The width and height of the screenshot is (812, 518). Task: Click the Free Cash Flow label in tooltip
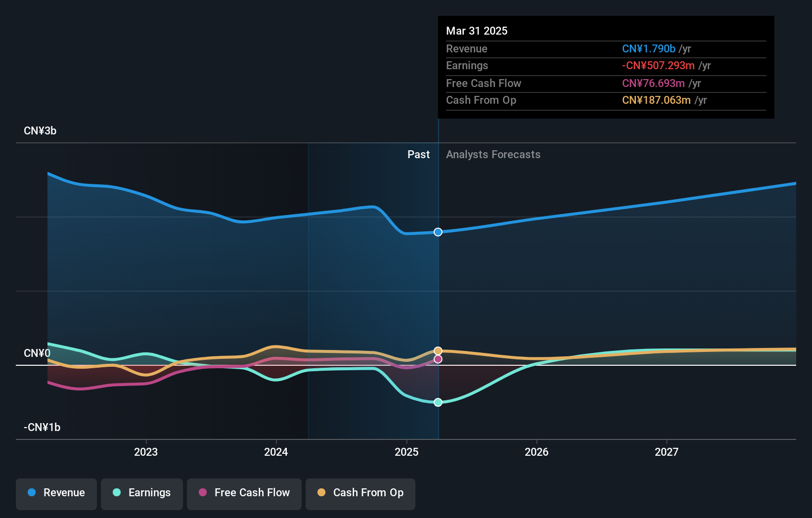484,84
